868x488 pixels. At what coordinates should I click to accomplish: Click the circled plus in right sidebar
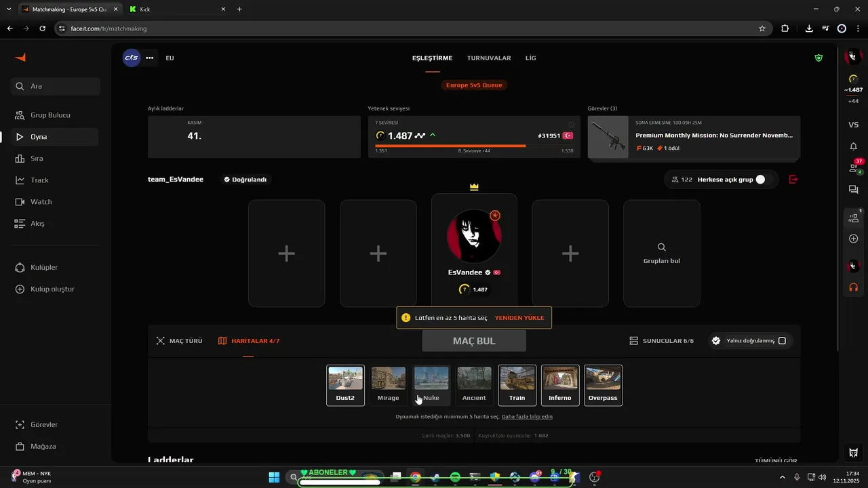coord(854,239)
